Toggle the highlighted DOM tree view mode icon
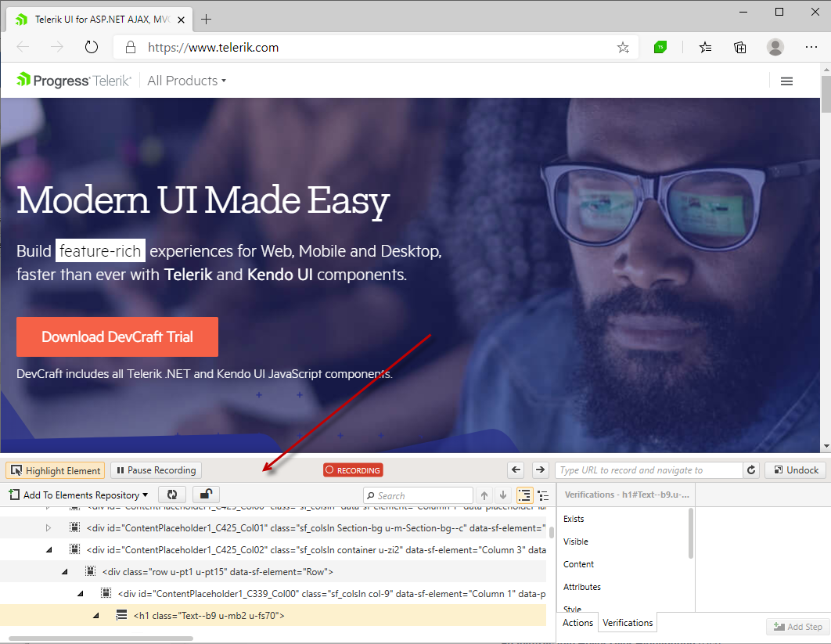Viewport: 831px width, 644px height. pyautogui.click(x=524, y=495)
